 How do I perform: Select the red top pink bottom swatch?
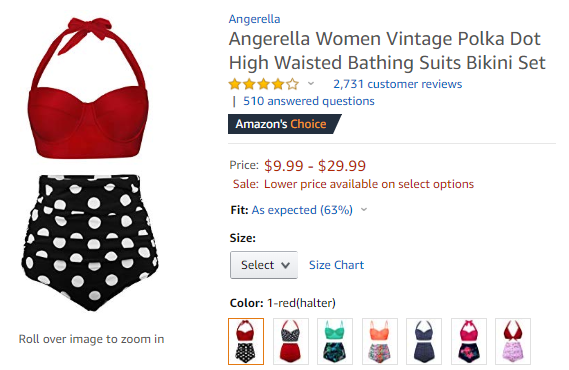click(513, 341)
